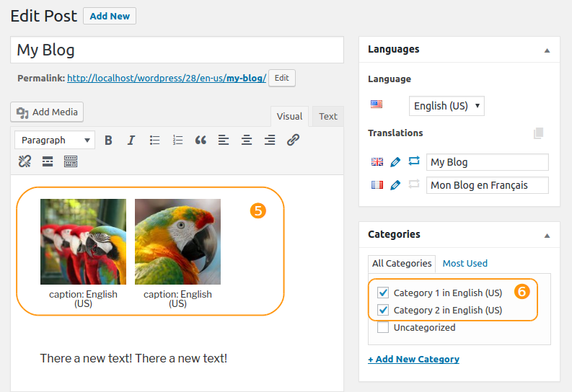Click the Add New Category link
The width and height of the screenshot is (572, 392).
414,359
